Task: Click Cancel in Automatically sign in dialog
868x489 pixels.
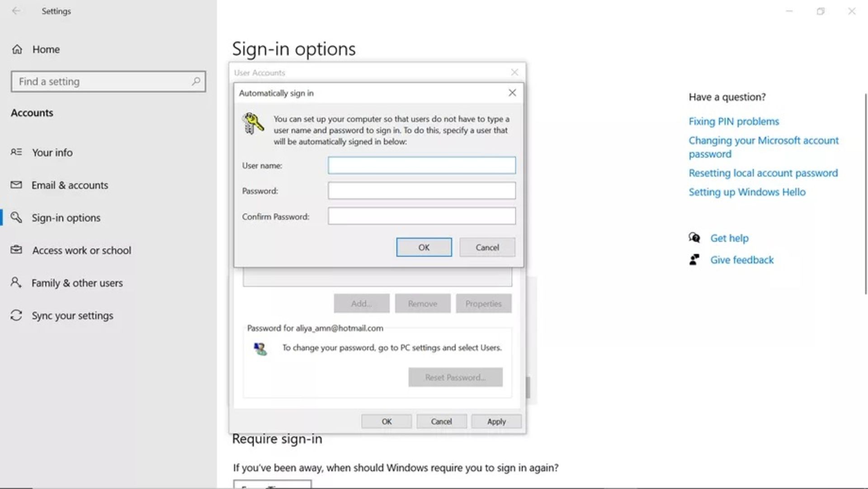Action: [487, 247]
